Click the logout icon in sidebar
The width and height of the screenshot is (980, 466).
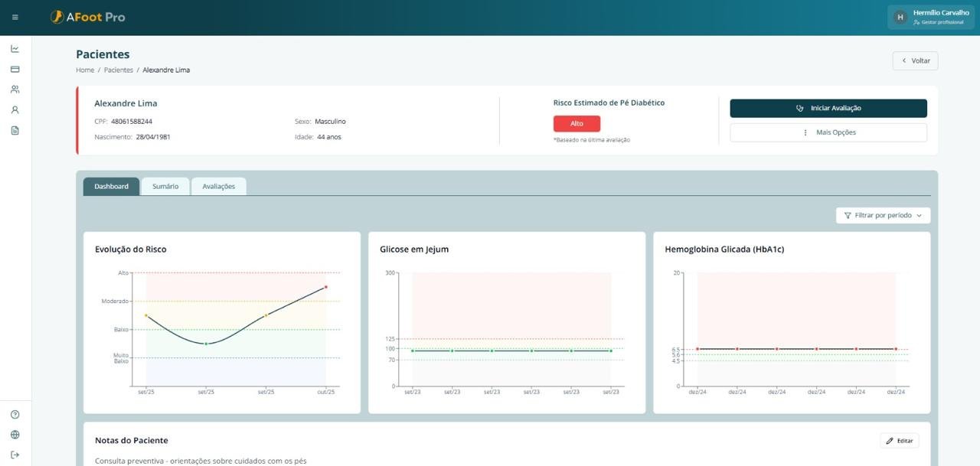pos(15,455)
